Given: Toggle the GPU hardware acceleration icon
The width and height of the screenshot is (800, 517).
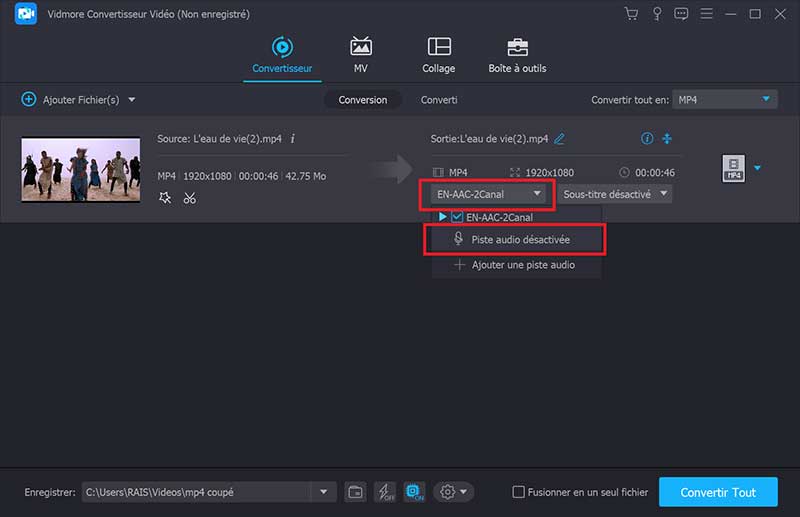Looking at the screenshot, I should pyautogui.click(x=414, y=492).
